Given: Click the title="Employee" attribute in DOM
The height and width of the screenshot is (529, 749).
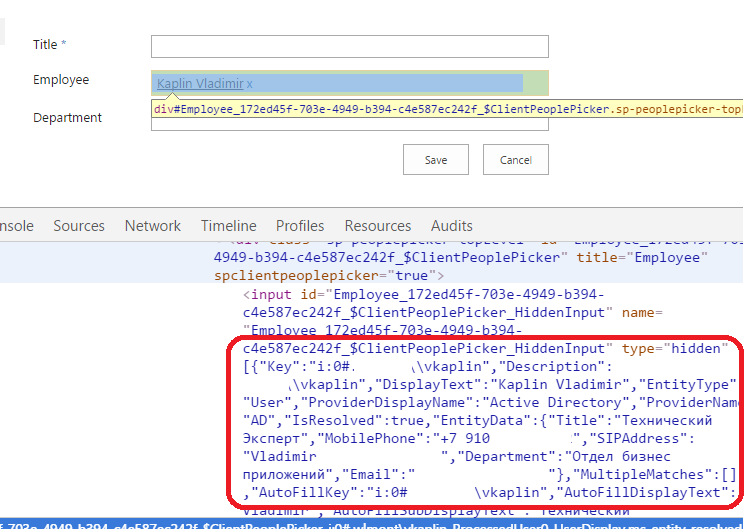Looking at the screenshot, I should pos(642,258).
